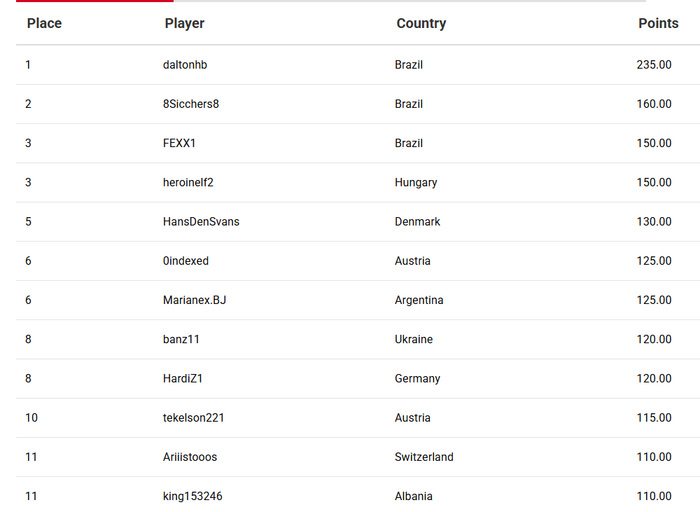The width and height of the screenshot is (700, 512).
Task: Click player king153246
Action: 193,496
